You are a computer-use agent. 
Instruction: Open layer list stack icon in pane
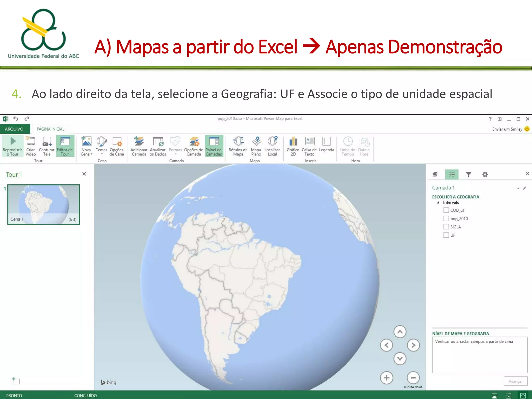[x=435, y=174]
